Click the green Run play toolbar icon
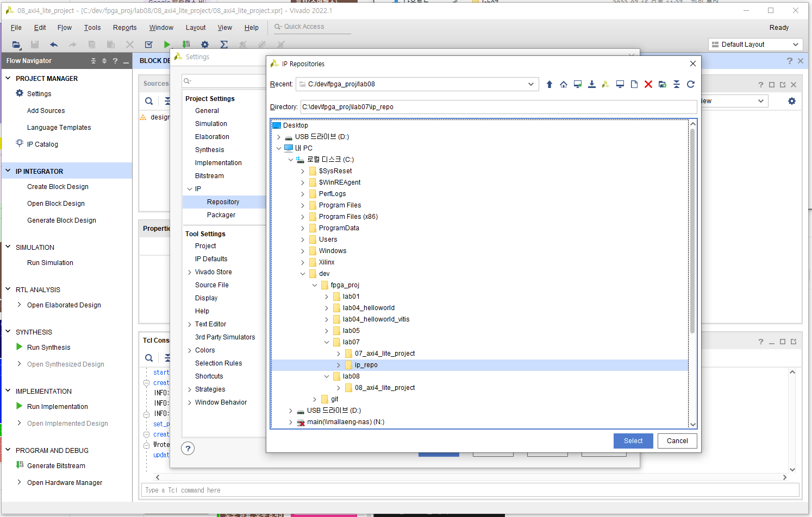 pyautogui.click(x=167, y=45)
